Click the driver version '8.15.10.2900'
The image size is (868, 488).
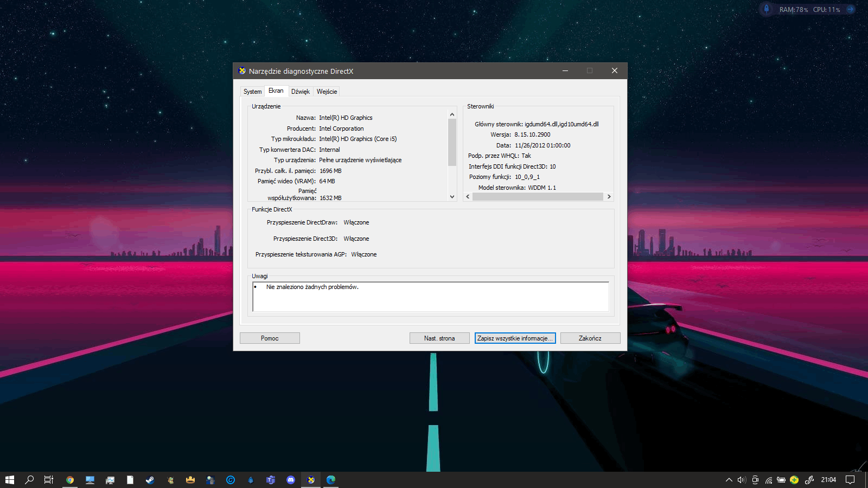pyautogui.click(x=532, y=134)
